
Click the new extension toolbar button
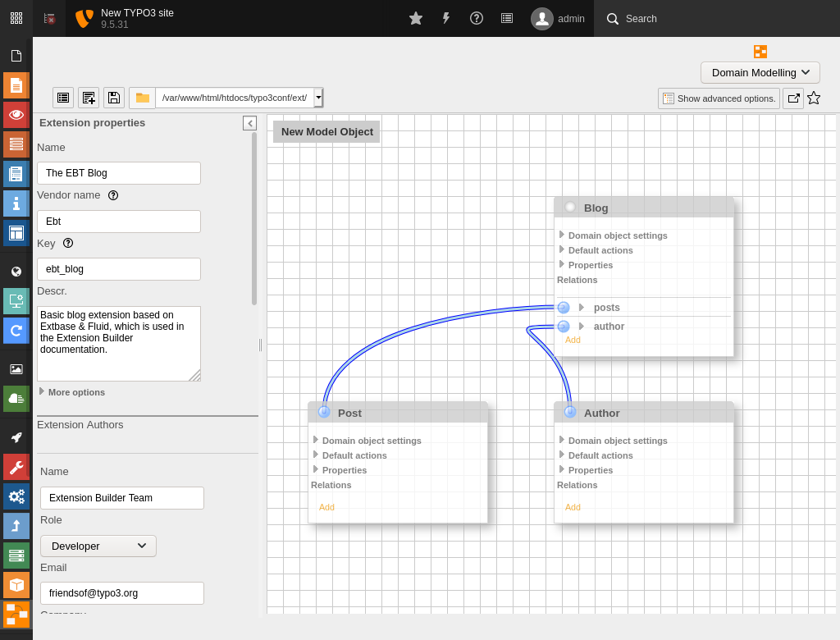pos(89,98)
